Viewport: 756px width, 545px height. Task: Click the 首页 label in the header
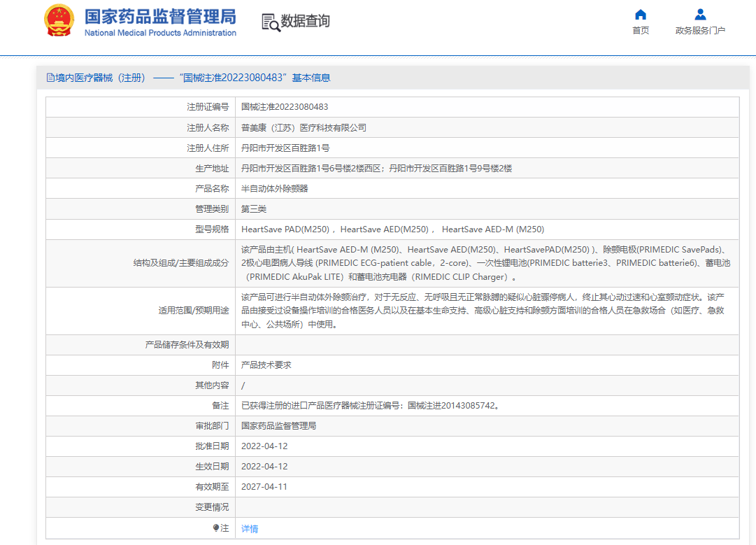tap(641, 30)
